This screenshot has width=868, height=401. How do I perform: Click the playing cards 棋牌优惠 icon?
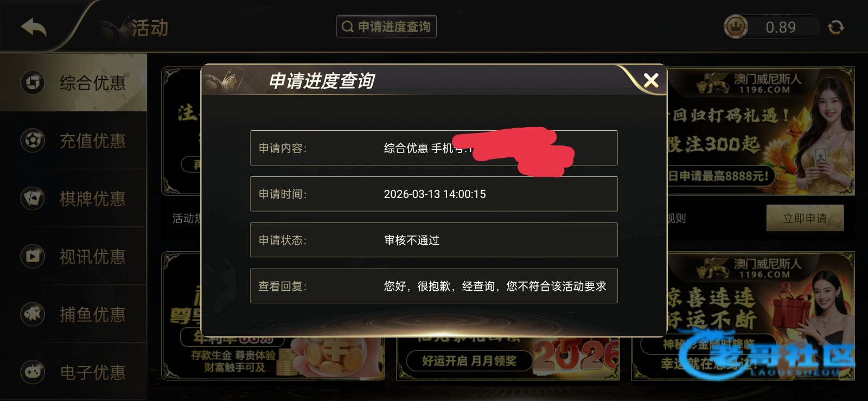click(33, 199)
